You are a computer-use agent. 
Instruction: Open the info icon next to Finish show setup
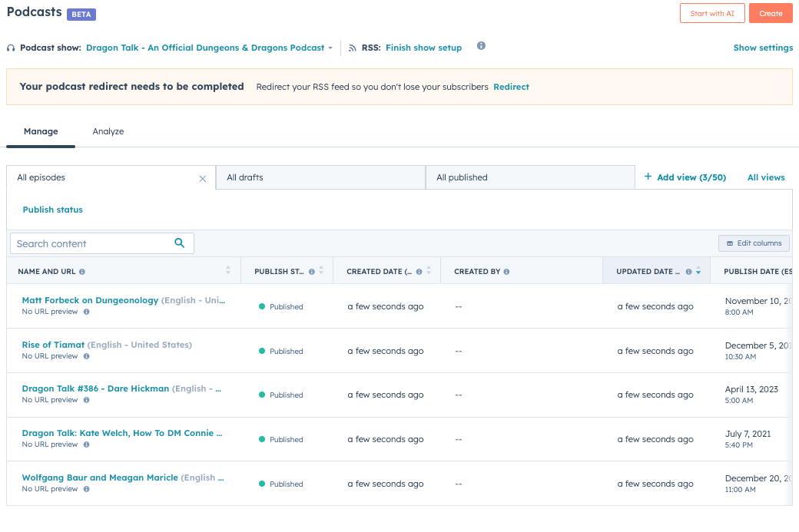click(481, 46)
